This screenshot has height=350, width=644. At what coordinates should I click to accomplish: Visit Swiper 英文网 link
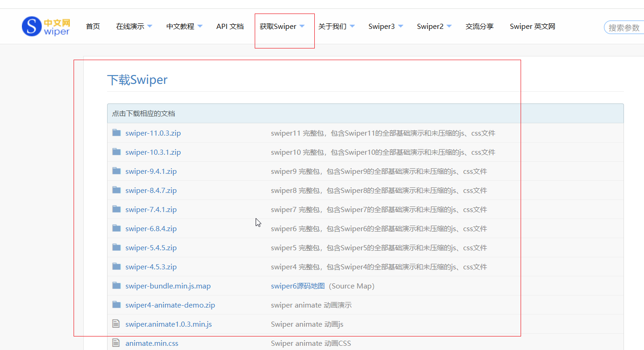[532, 27]
